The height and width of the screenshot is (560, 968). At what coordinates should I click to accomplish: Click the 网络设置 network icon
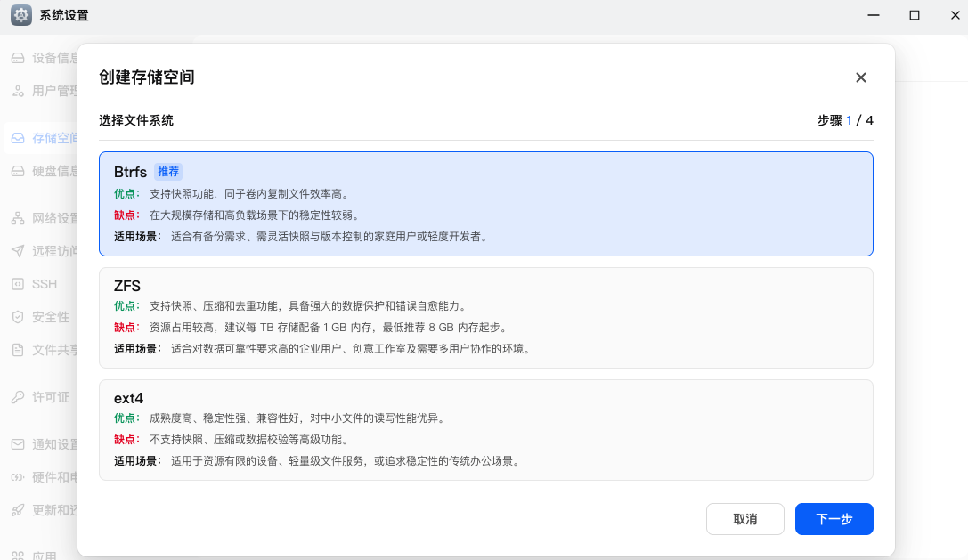point(20,217)
